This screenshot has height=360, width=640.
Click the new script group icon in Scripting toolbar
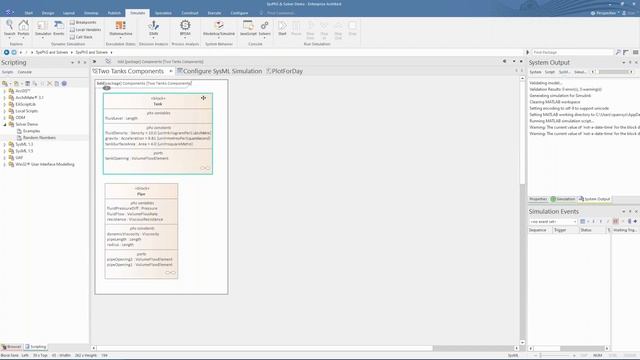(x=5, y=83)
